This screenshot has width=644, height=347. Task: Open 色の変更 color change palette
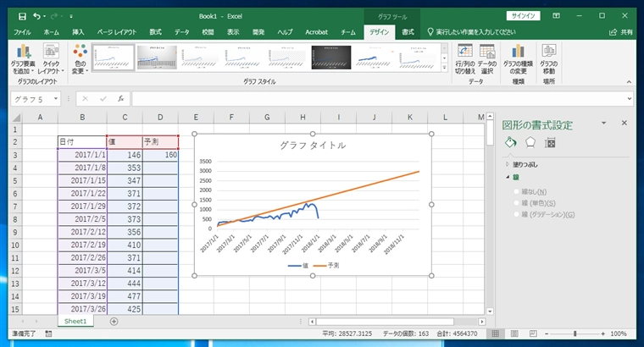80,59
